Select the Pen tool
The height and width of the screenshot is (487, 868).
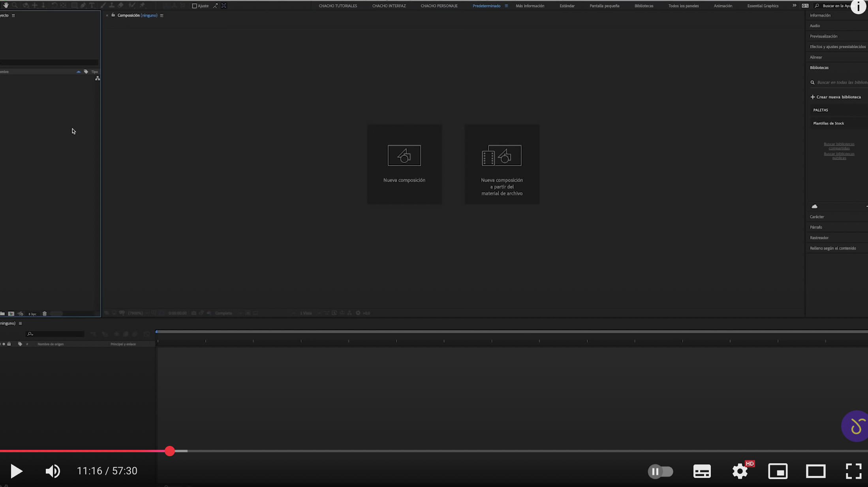click(x=83, y=5)
